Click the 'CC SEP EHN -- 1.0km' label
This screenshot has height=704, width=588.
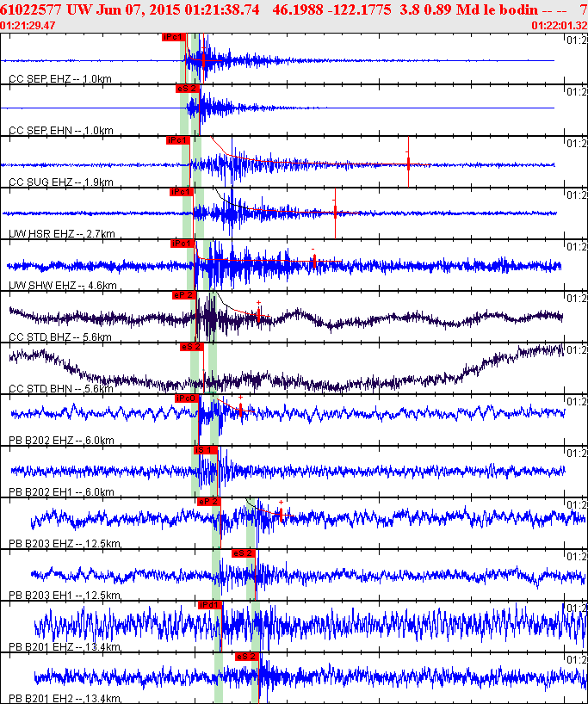pyautogui.click(x=61, y=131)
